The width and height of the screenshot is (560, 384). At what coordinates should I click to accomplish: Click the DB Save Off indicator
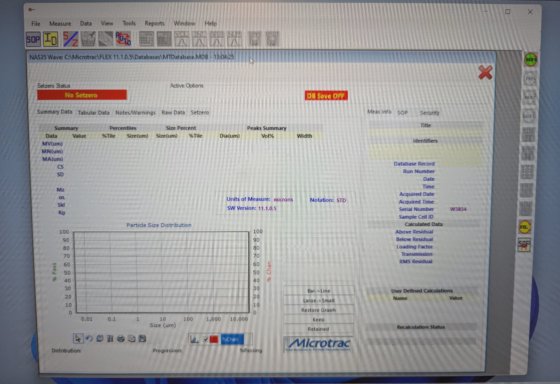click(x=326, y=96)
